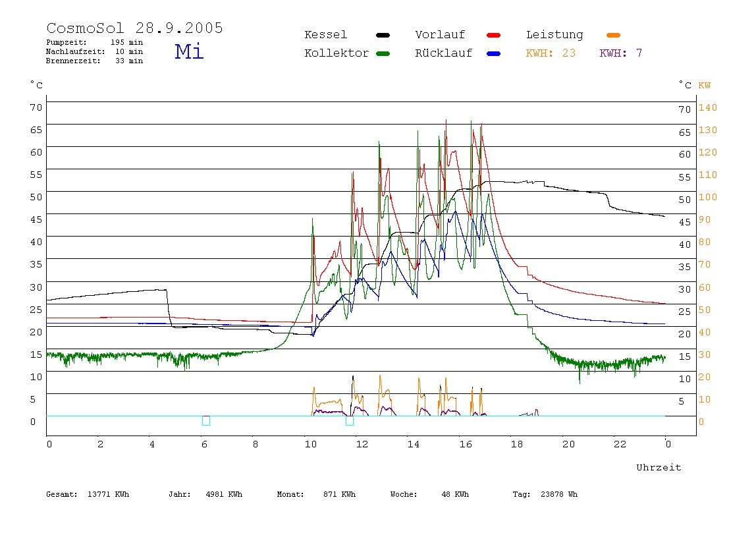756x535 pixels.
Task: Click hour label 18 on the time axis
Action: [x=517, y=444]
